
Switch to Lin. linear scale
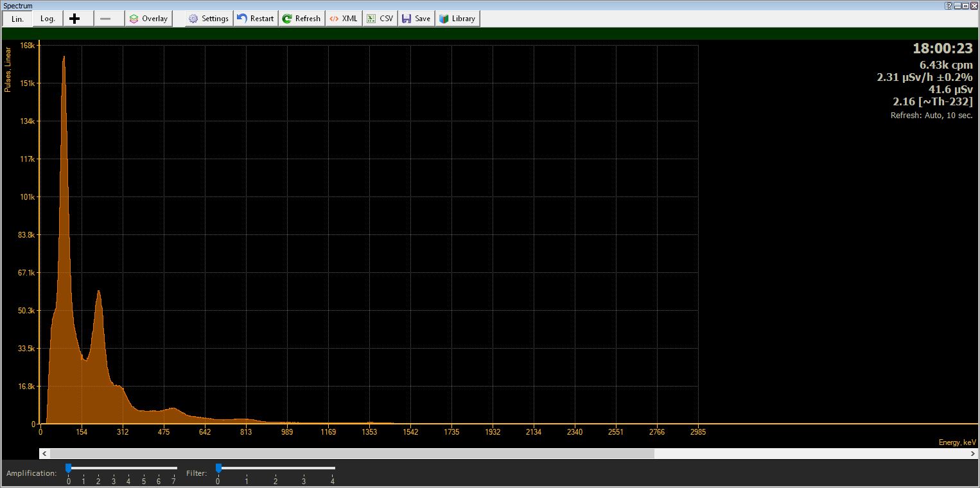pos(17,19)
